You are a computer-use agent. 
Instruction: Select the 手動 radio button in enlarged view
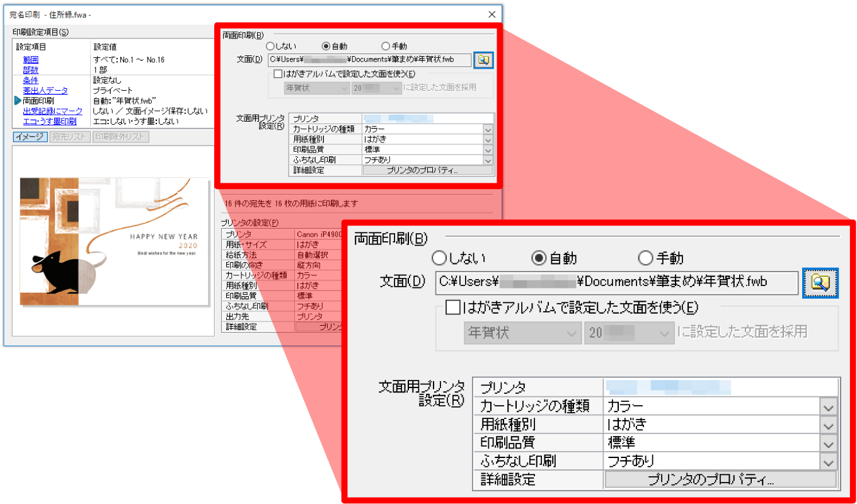[x=645, y=258]
